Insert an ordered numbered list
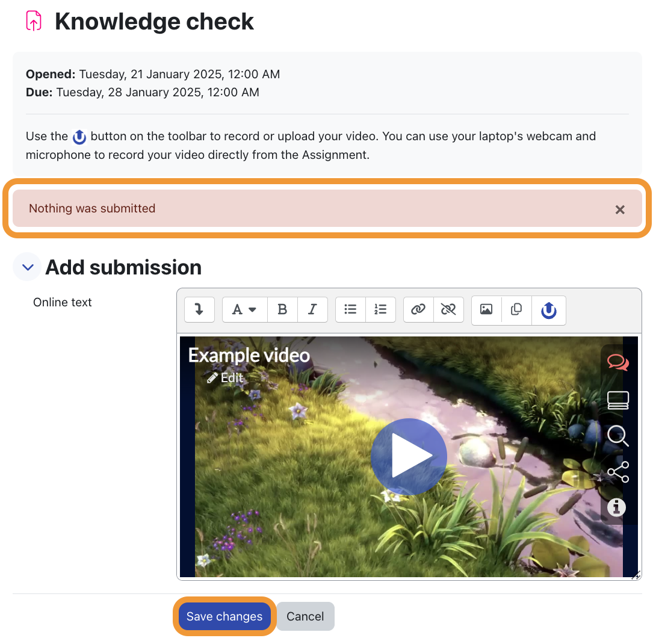 coord(381,309)
